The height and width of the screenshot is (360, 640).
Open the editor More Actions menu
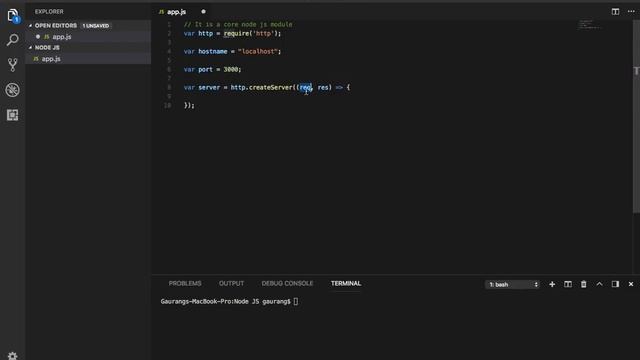(x=631, y=11)
